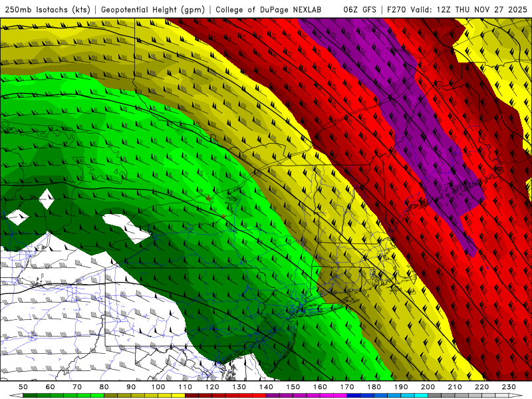
Task: Click the darkest green swatch beneath the 50 label
Action: (x=30, y=396)
